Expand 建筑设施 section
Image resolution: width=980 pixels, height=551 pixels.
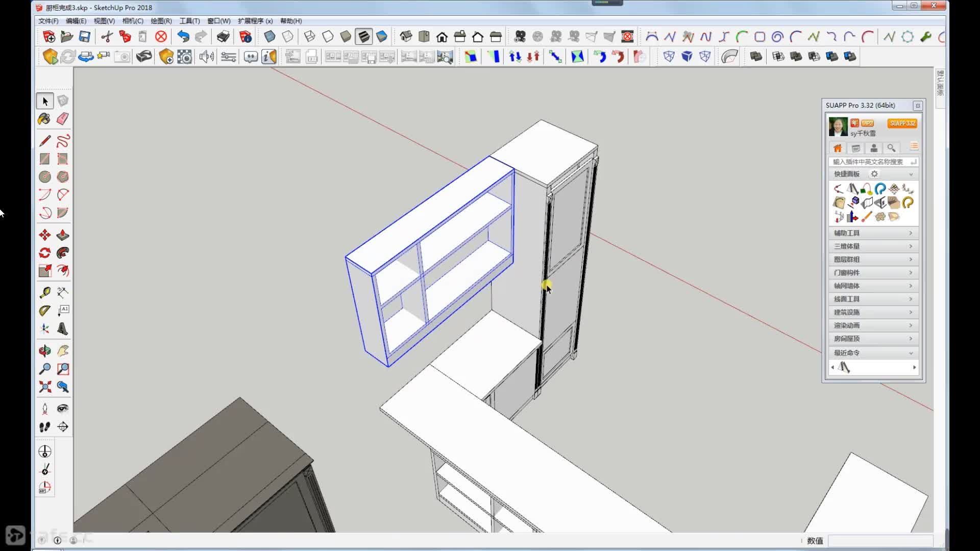coord(873,313)
